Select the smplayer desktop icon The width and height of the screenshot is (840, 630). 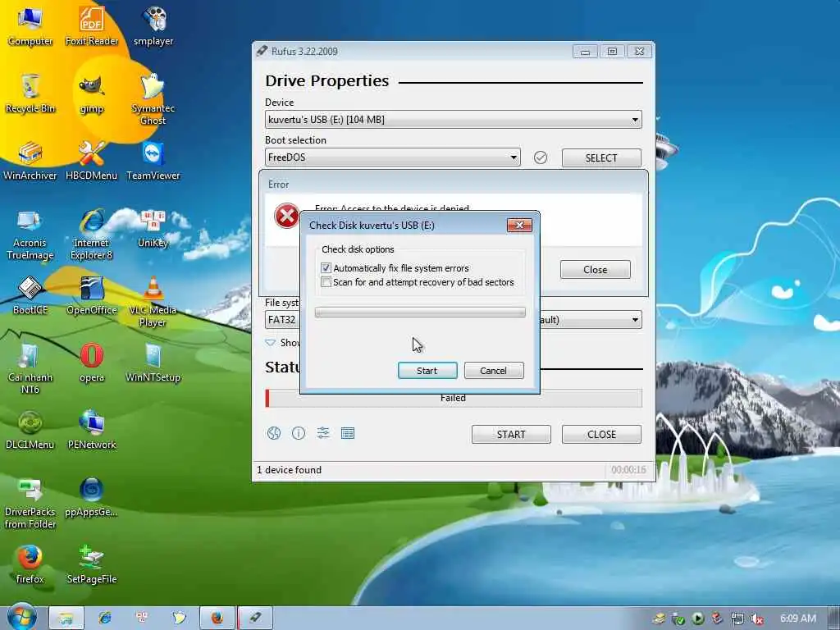pos(153,25)
